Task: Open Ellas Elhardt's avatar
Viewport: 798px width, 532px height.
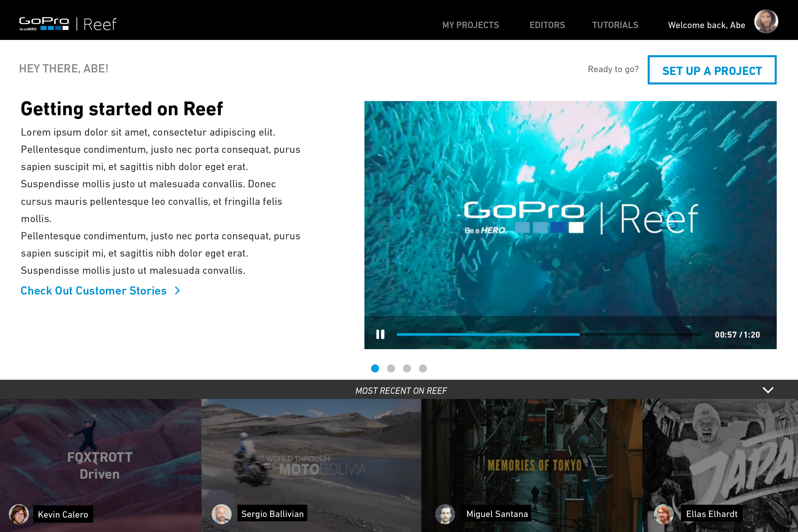Action: (x=664, y=514)
